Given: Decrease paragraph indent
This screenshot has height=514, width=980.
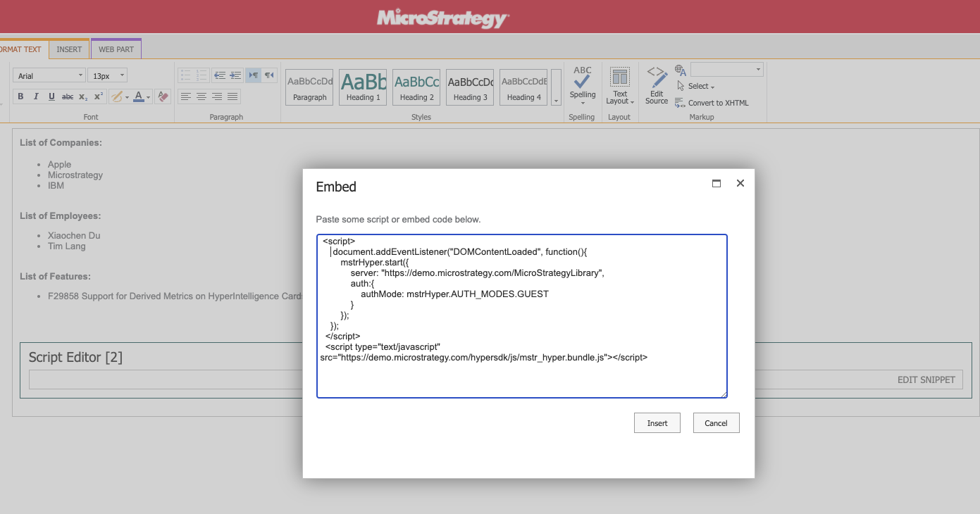Looking at the screenshot, I should [x=220, y=75].
